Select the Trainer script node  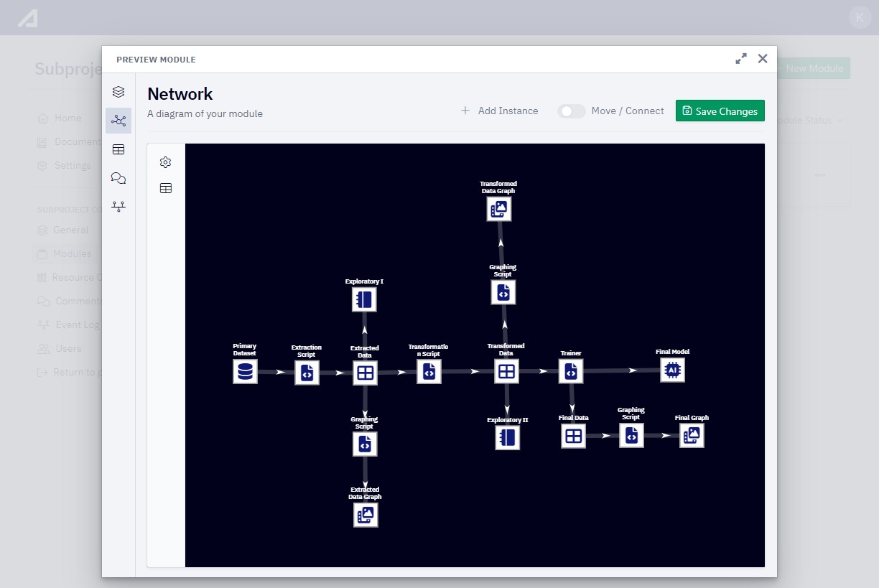571,371
